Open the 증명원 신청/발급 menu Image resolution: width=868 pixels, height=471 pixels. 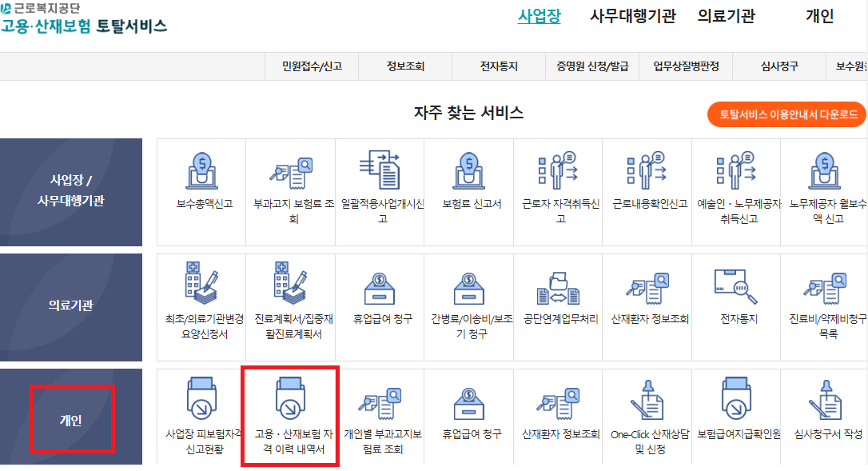coord(592,66)
